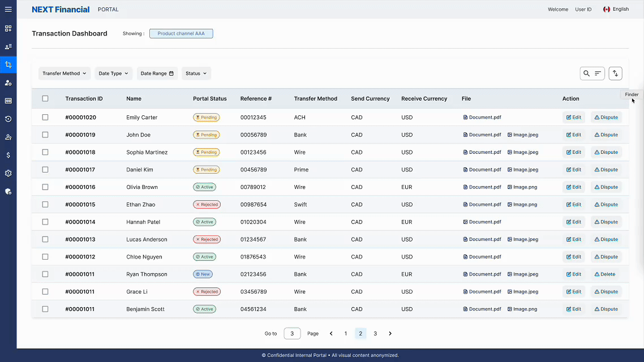
Task: Open the dollar sign sidebar icon
Action: 8,155
